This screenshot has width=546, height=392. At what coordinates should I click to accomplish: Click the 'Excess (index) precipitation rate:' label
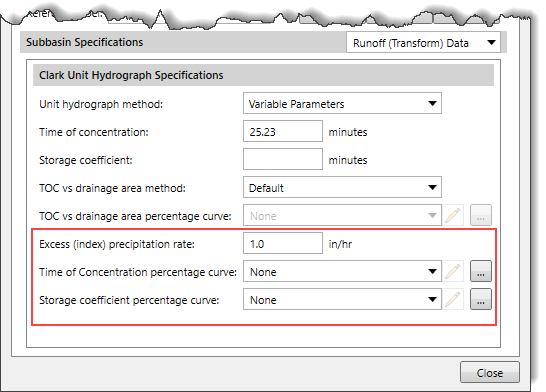[117, 244]
